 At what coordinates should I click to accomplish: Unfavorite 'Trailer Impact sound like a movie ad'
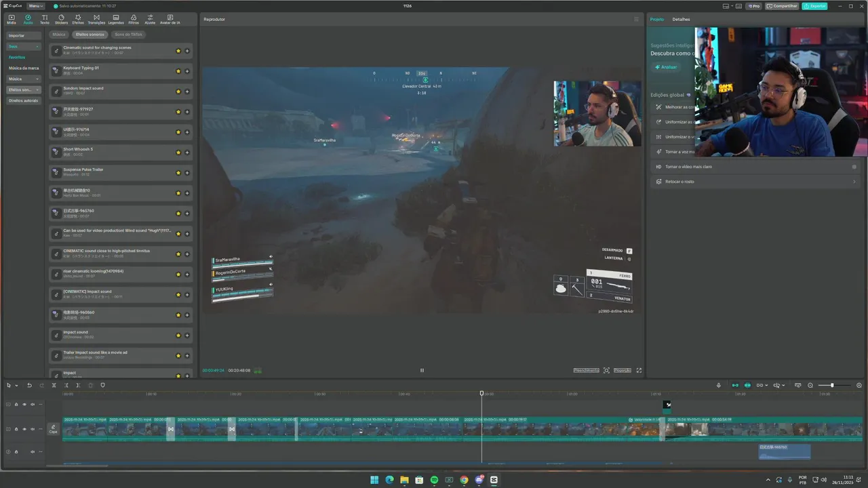point(178,355)
